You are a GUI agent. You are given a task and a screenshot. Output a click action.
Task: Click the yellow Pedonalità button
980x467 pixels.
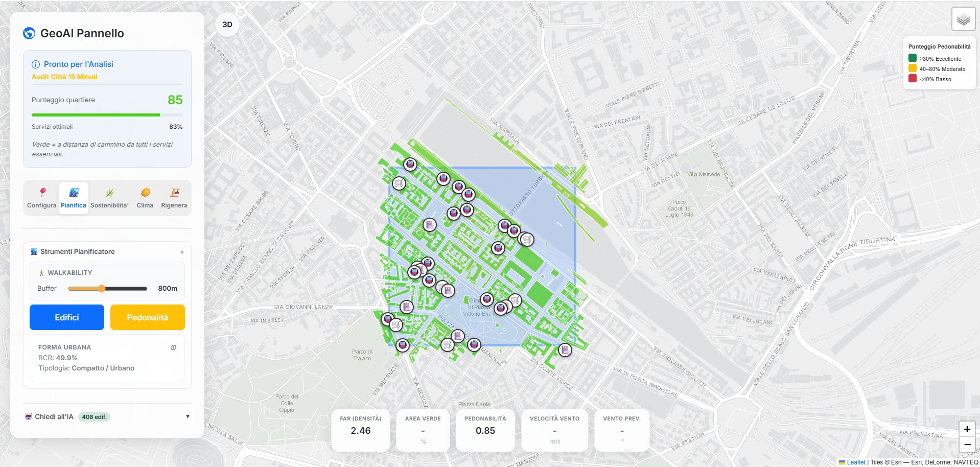(x=148, y=317)
